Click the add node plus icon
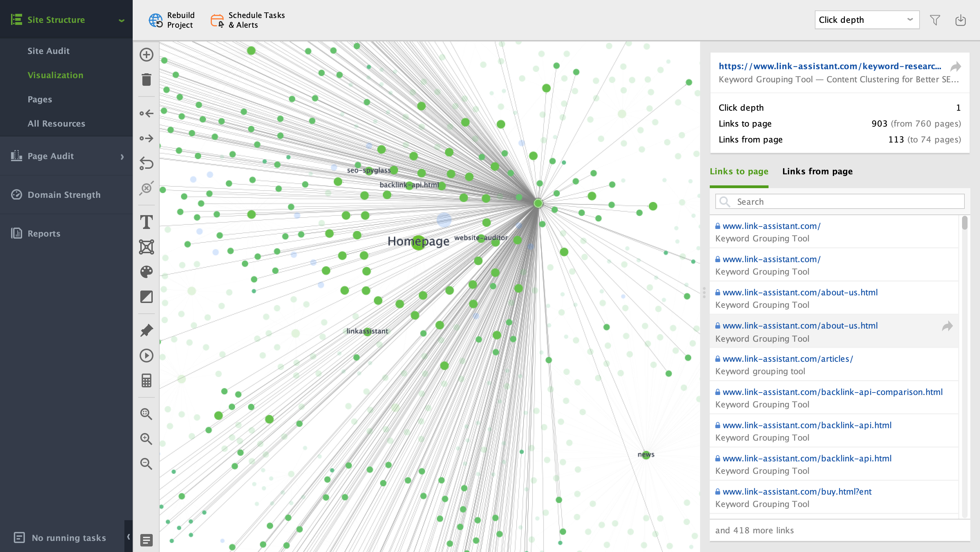The height and width of the screenshot is (552, 980). [x=147, y=54]
